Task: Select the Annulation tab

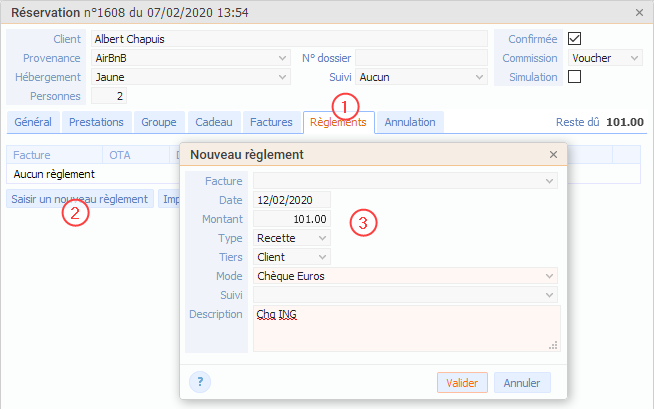Action: click(410, 122)
